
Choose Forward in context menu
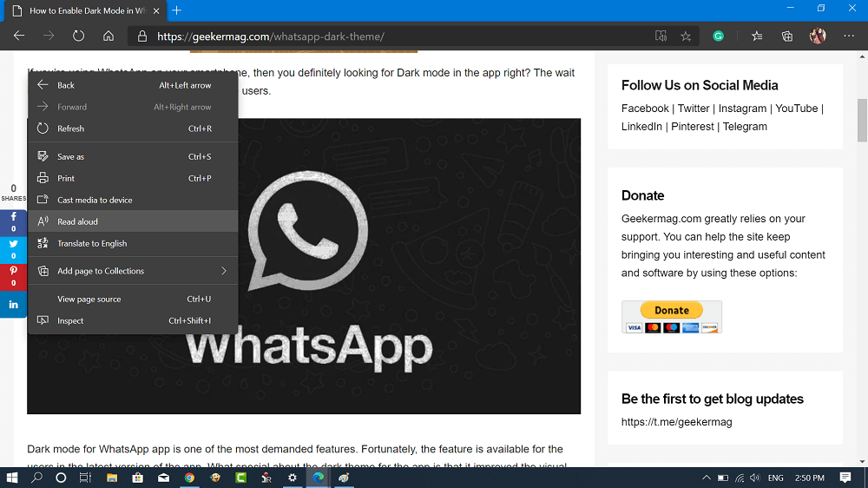pyautogui.click(x=133, y=107)
